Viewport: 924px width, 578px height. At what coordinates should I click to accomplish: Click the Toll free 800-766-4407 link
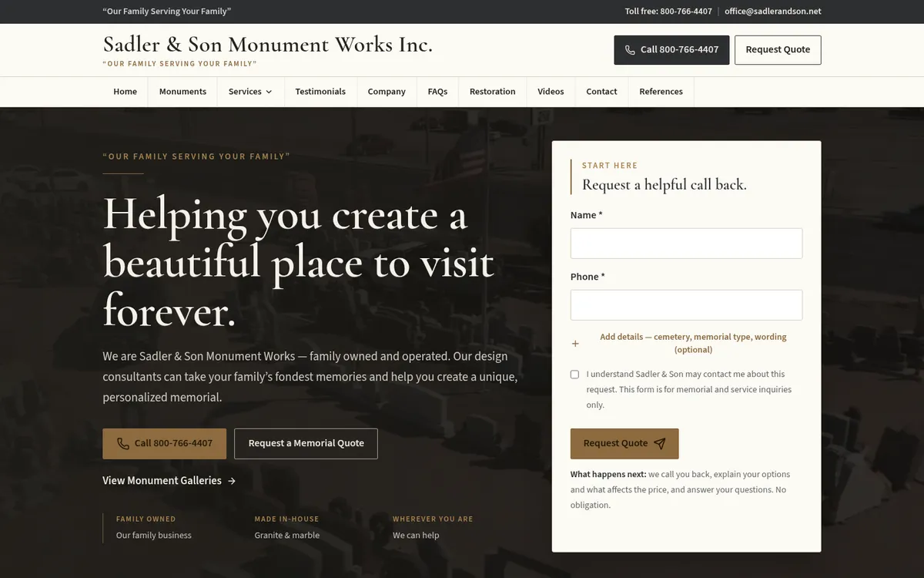[668, 12]
